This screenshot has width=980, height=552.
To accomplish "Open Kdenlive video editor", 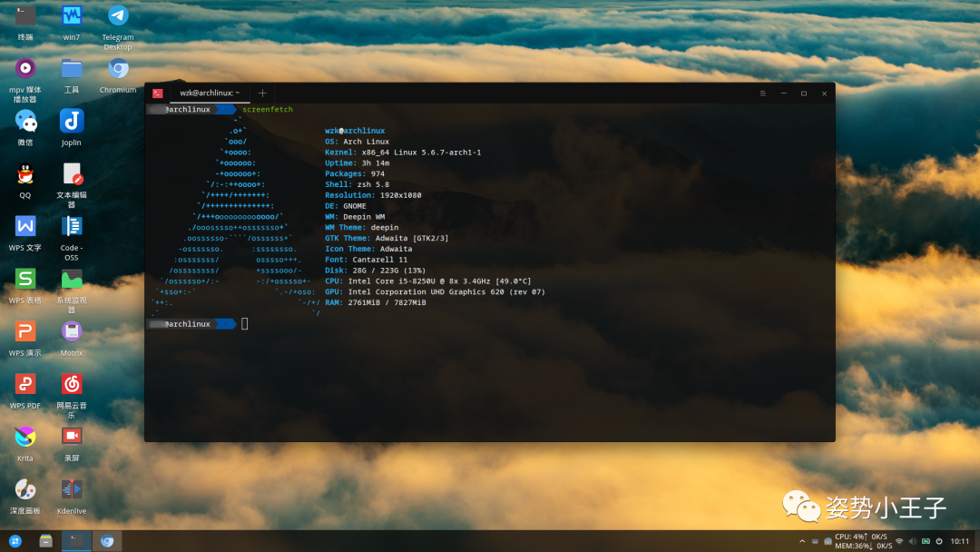I will click(x=71, y=490).
